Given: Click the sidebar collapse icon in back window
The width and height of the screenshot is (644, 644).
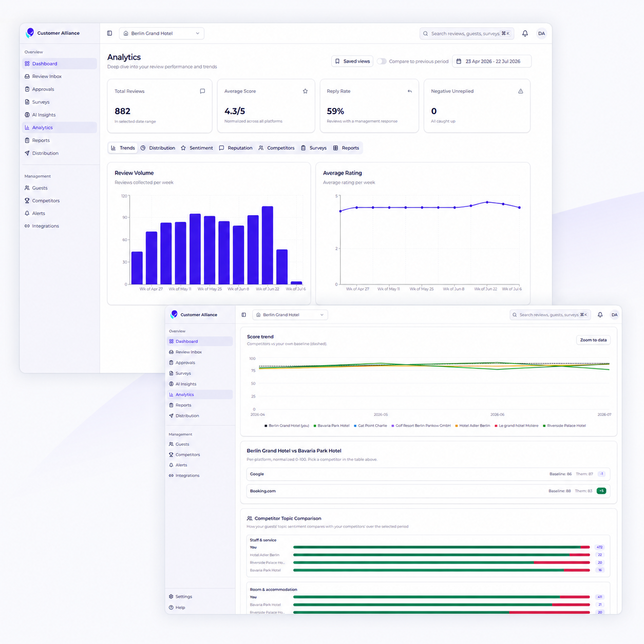Looking at the screenshot, I should [109, 33].
